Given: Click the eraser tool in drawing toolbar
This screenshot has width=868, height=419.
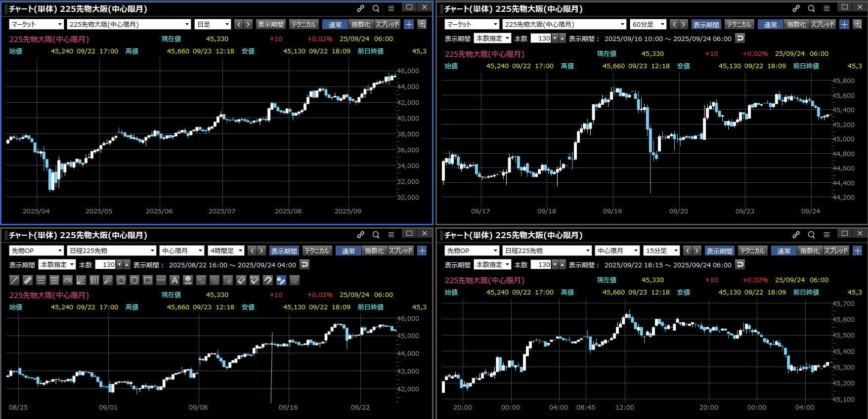Looking at the screenshot, I should (241, 280).
